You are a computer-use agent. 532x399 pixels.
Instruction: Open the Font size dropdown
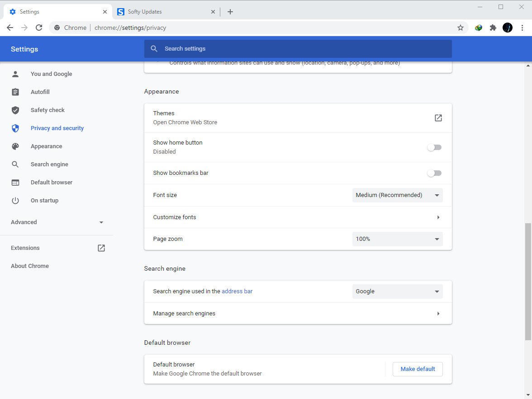[397, 195]
